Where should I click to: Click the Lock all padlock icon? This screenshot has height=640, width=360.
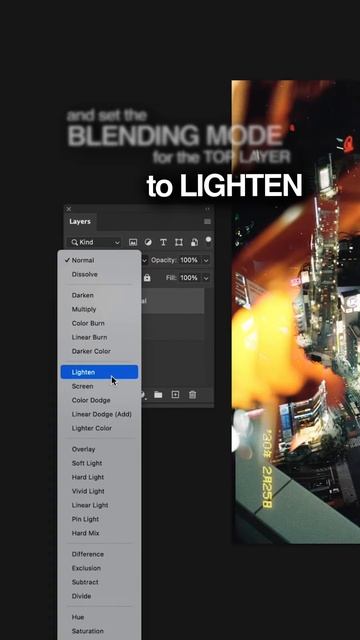[x=147, y=278]
